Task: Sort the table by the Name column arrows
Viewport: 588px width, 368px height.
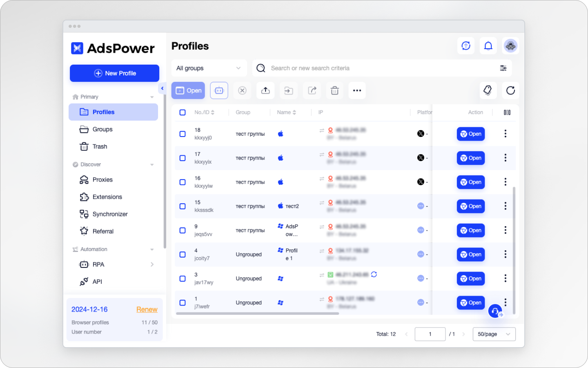Action: (295, 112)
